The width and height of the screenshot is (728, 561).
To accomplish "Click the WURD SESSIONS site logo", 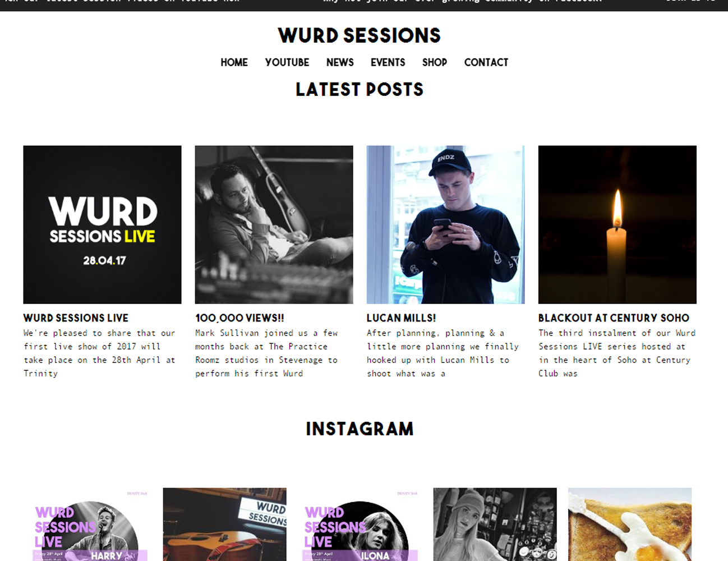I will tap(360, 35).
